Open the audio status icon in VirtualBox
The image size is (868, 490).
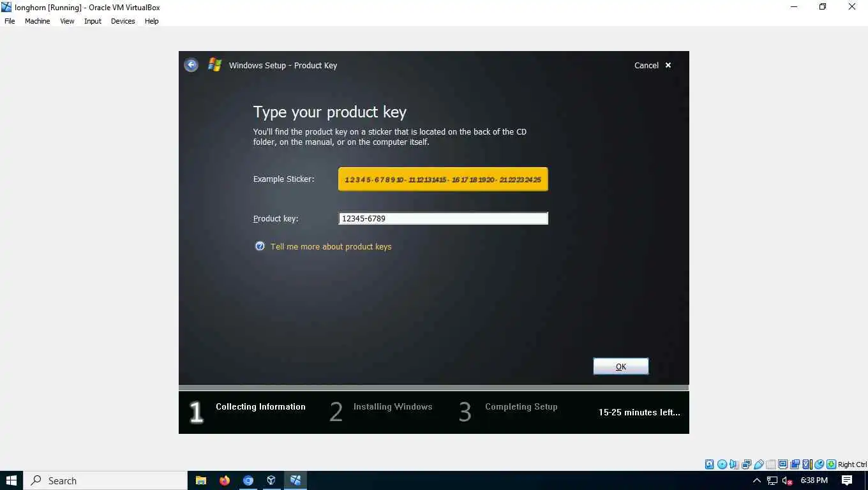tap(733, 464)
